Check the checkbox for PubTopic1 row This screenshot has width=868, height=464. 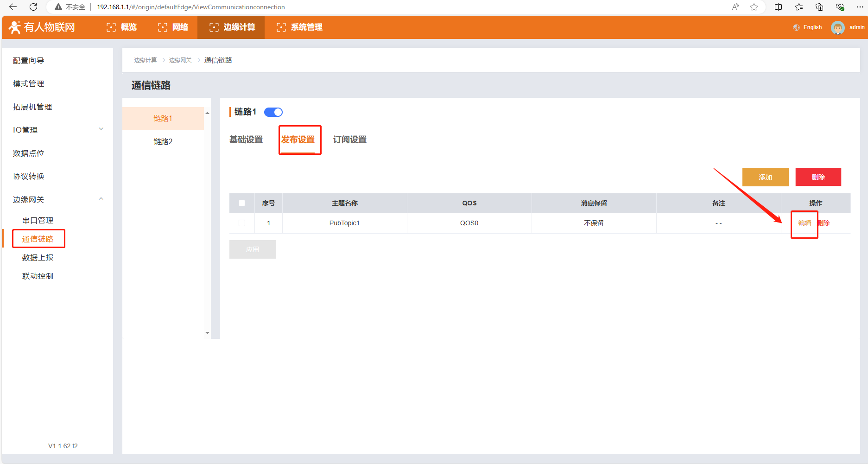click(x=242, y=223)
